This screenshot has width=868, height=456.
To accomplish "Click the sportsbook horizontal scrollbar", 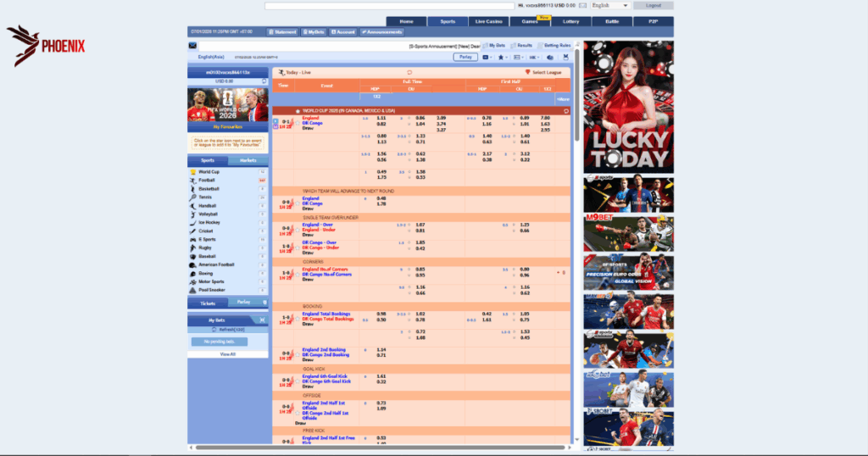I will [380, 448].
